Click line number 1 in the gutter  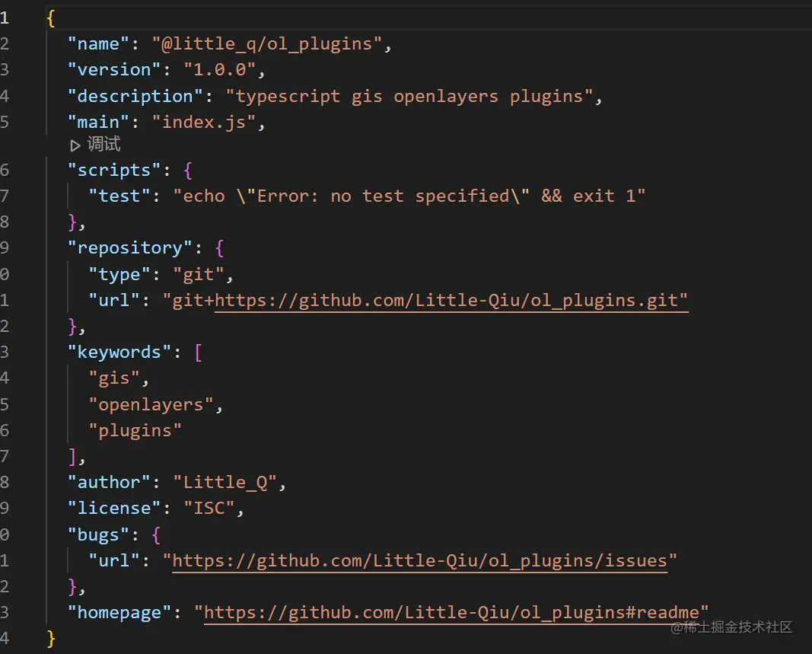5,18
